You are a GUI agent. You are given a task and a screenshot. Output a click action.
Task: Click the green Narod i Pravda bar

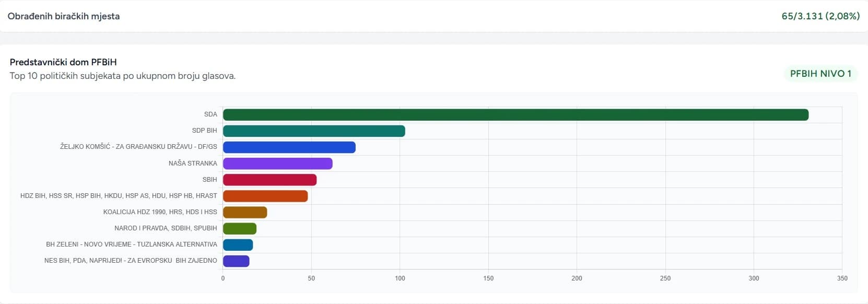click(240, 228)
